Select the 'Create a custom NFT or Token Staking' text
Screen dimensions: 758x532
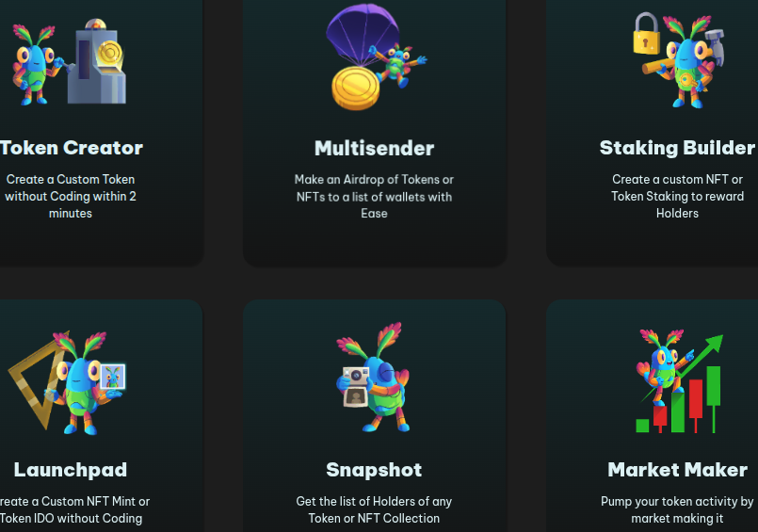677,196
